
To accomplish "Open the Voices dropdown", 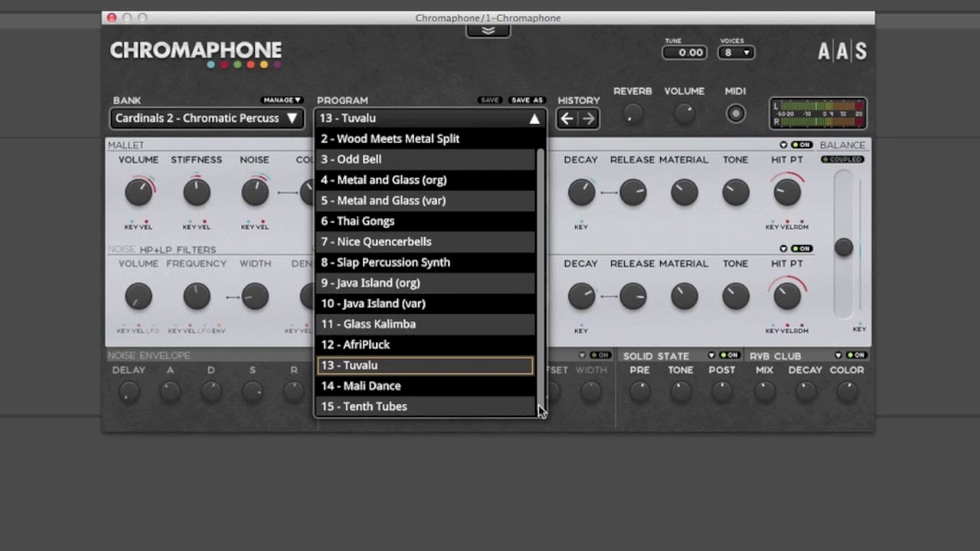I will coord(736,53).
